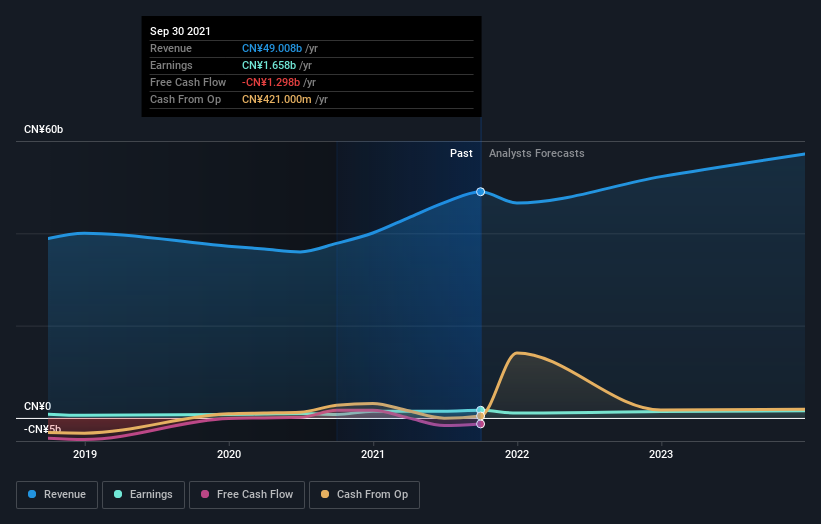This screenshot has width=821, height=524.
Task: Click the -CN¥5b y-axis label
Action: pyautogui.click(x=42, y=429)
